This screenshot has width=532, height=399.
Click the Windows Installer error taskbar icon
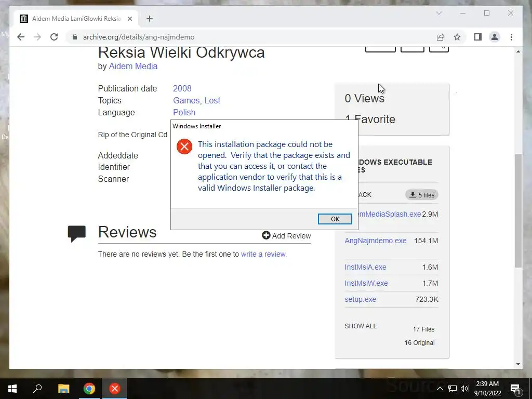[x=115, y=389]
